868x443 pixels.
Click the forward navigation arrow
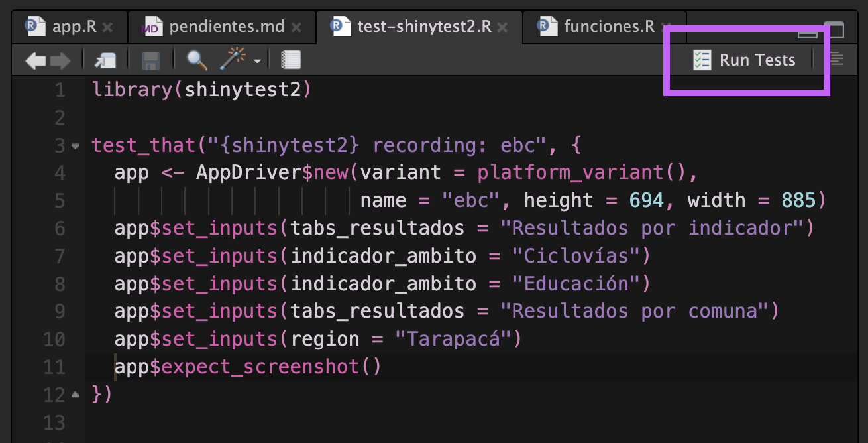(x=60, y=61)
